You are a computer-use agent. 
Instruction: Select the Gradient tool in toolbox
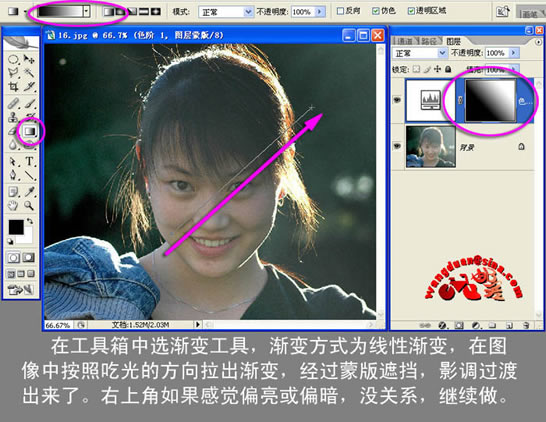coord(30,131)
